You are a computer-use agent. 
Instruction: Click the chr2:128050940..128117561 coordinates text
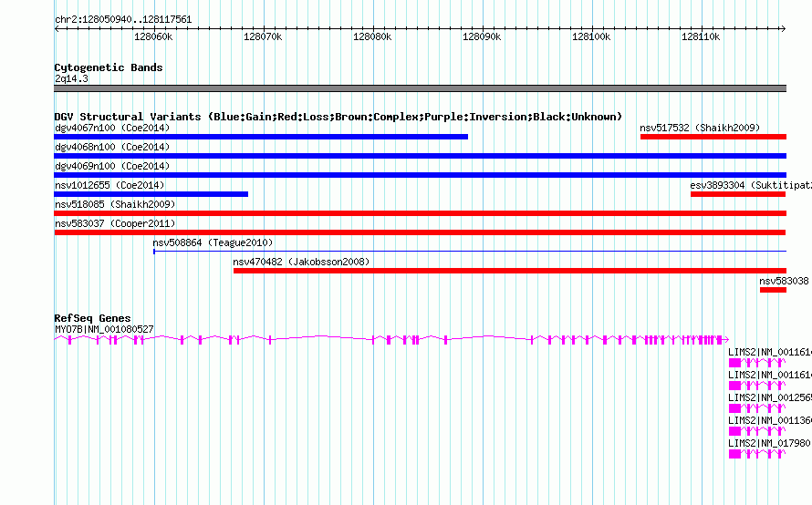[123, 19]
